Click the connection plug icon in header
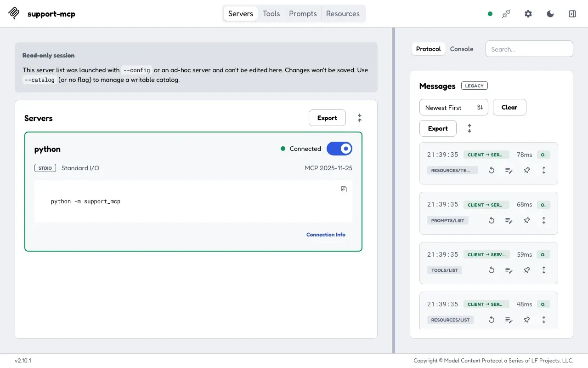Screen dimensions: 588x368 [506, 14]
